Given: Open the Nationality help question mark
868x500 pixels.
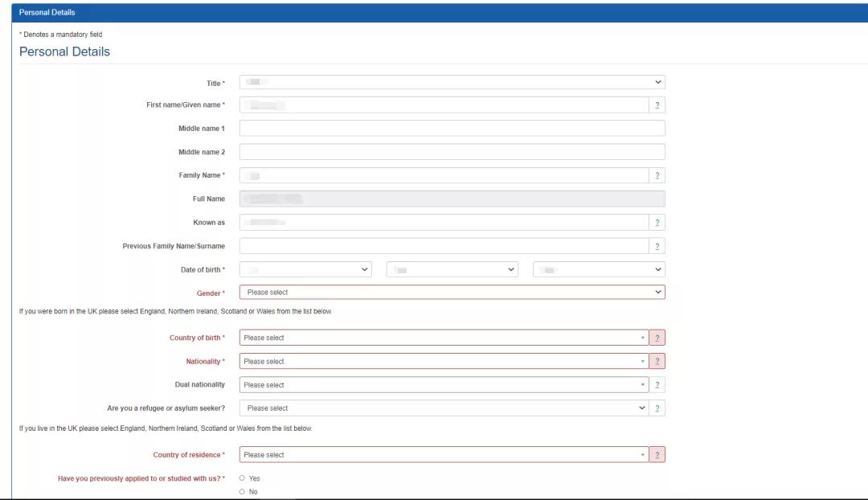Looking at the screenshot, I should click(657, 362).
